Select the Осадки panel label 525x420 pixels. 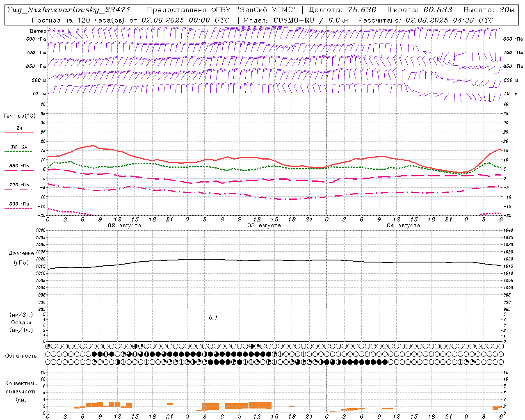coord(21,322)
